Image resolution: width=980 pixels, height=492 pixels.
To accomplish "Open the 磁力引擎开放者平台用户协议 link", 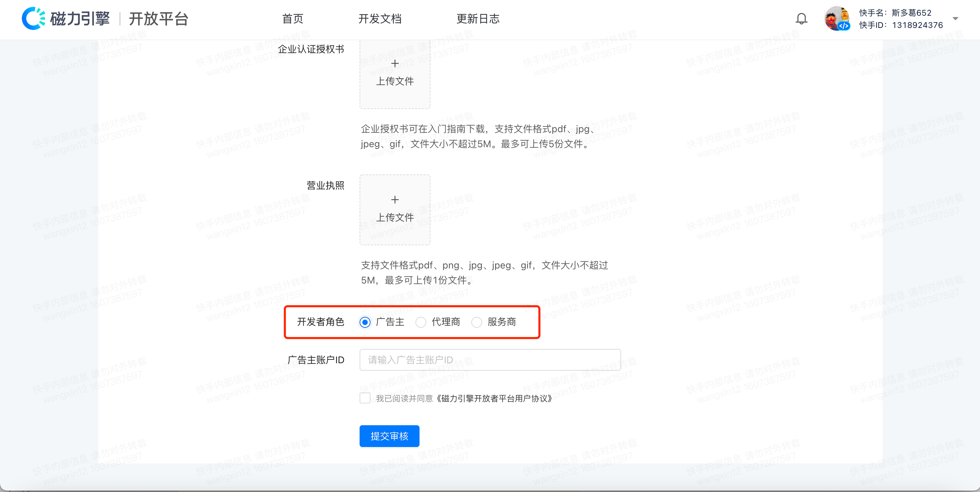I will click(493, 398).
